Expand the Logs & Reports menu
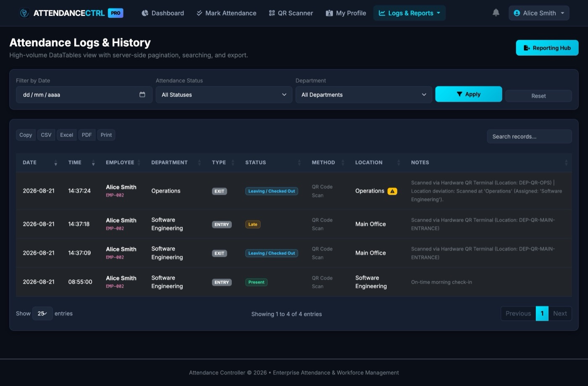The image size is (588, 386). click(x=409, y=13)
